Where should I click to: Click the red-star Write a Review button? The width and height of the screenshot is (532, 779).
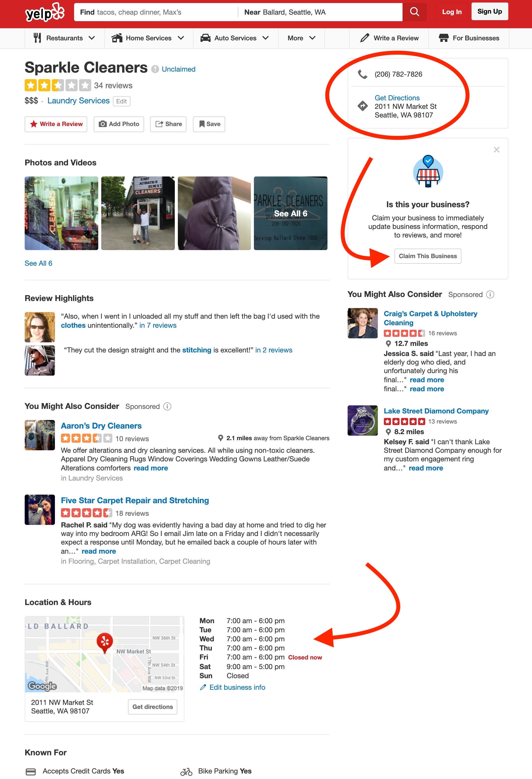point(56,124)
